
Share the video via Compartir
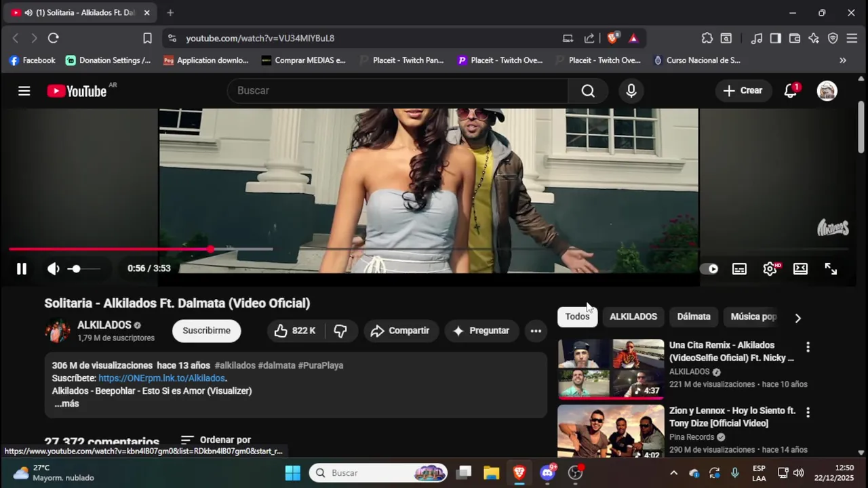coord(400,331)
